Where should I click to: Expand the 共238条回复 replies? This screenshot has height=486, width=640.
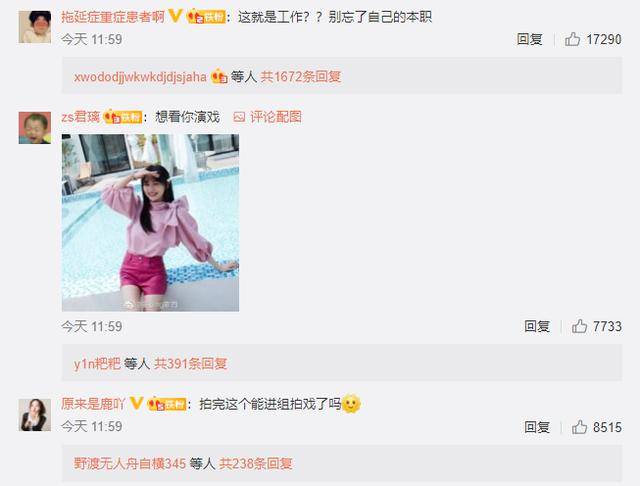point(256,463)
